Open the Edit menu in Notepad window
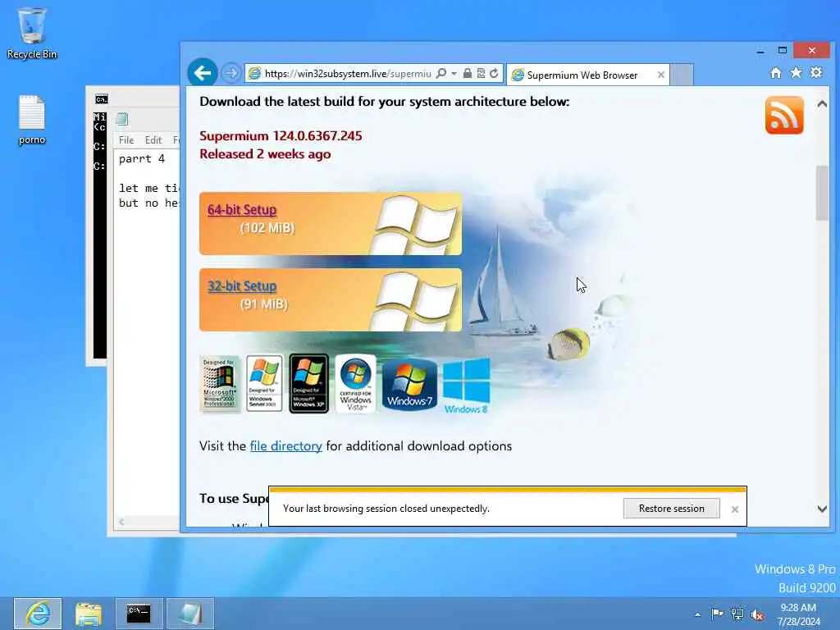Screen dimensions: 840x630 point(153,139)
